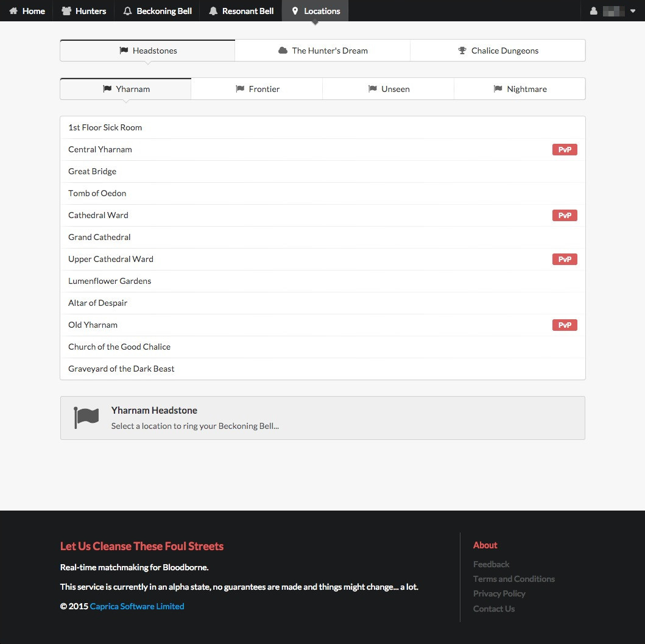Click the 'Let Us Cleanse These Foul Streets' heading
This screenshot has height=644, width=645.
click(x=142, y=546)
